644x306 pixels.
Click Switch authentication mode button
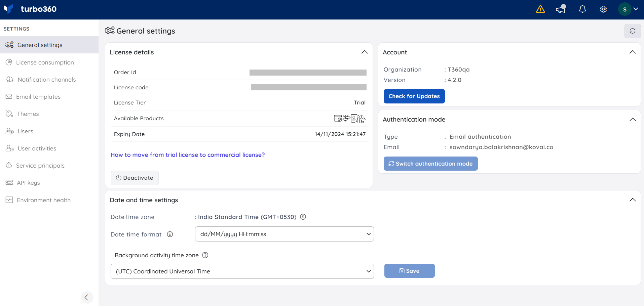pyautogui.click(x=430, y=164)
